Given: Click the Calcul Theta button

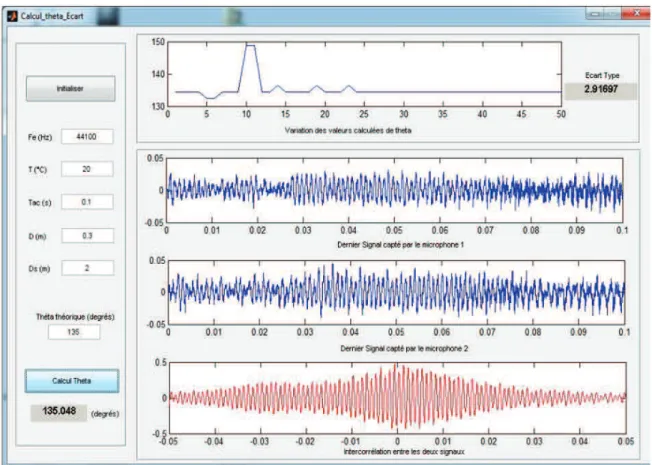Looking at the screenshot, I should click(72, 381).
